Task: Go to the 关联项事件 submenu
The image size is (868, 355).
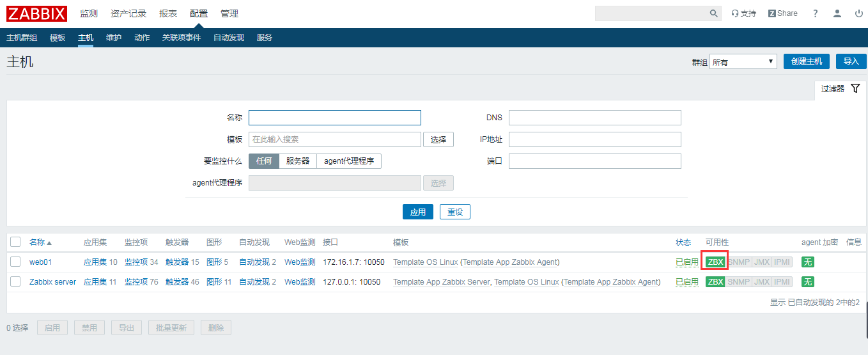Action: [x=182, y=38]
